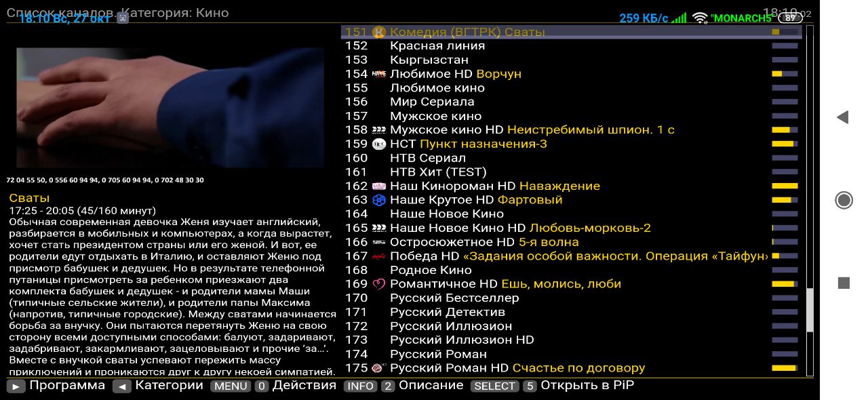Select channel 170 Русский Бестселлер
The image size is (868, 400).
pyautogui.click(x=571, y=298)
